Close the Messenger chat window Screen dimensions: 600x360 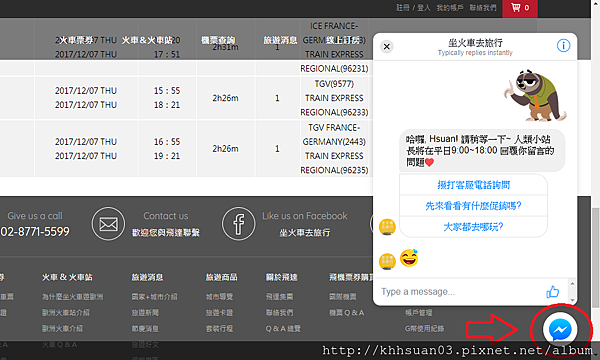click(x=386, y=47)
